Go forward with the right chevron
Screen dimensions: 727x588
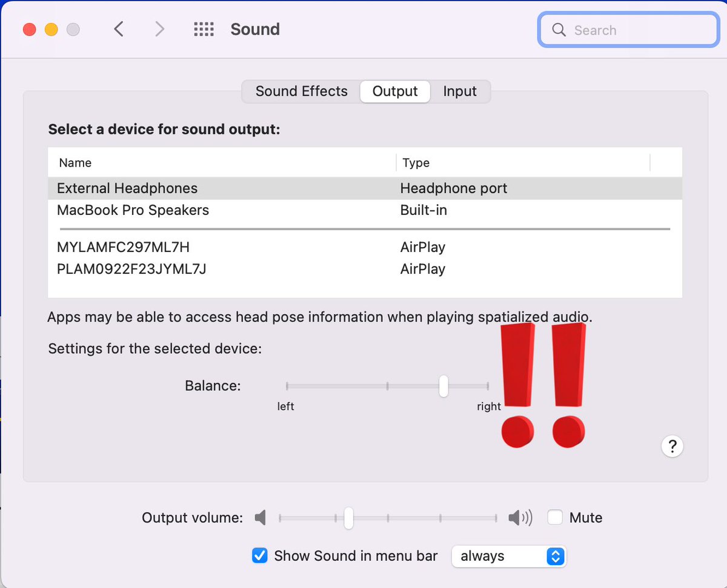(159, 29)
